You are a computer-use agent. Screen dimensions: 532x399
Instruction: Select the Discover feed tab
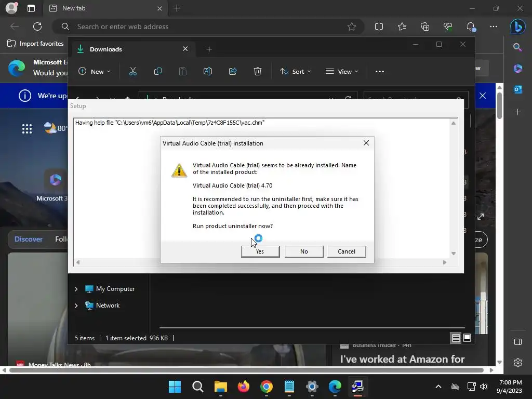[x=29, y=239]
